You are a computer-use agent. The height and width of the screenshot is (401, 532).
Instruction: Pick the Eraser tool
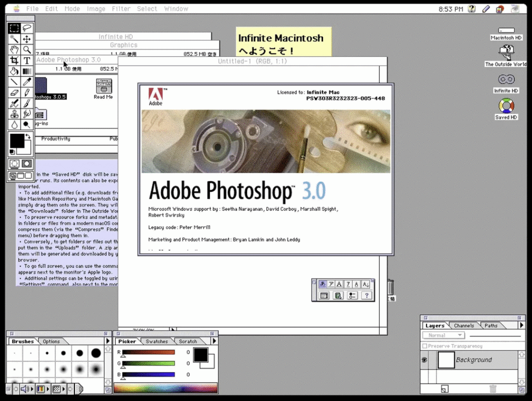click(x=14, y=93)
